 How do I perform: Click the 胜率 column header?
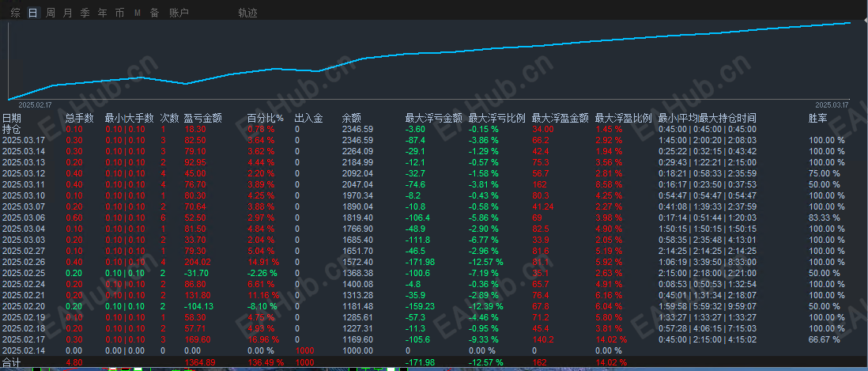tap(818, 118)
